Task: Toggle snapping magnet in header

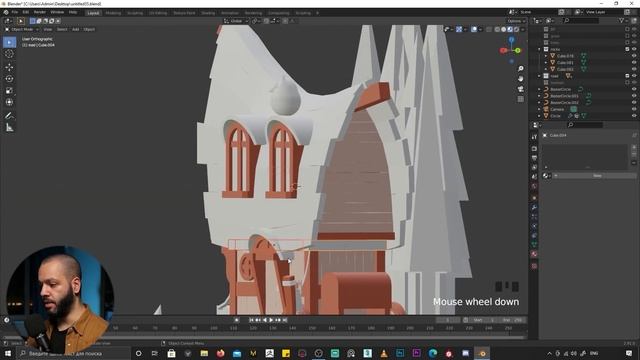Action: pyautogui.click(x=267, y=21)
